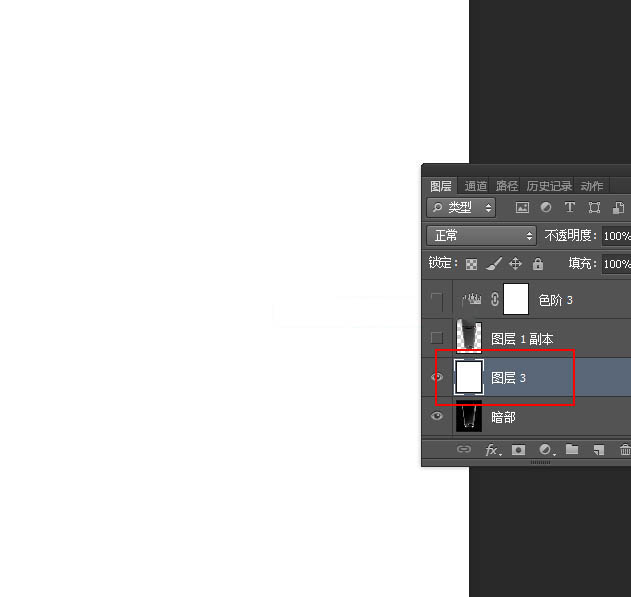Image resolution: width=631 pixels, height=597 pixels.
Task: Select the 图层 1 副本 thumbnail
Action: coord(469,337)
